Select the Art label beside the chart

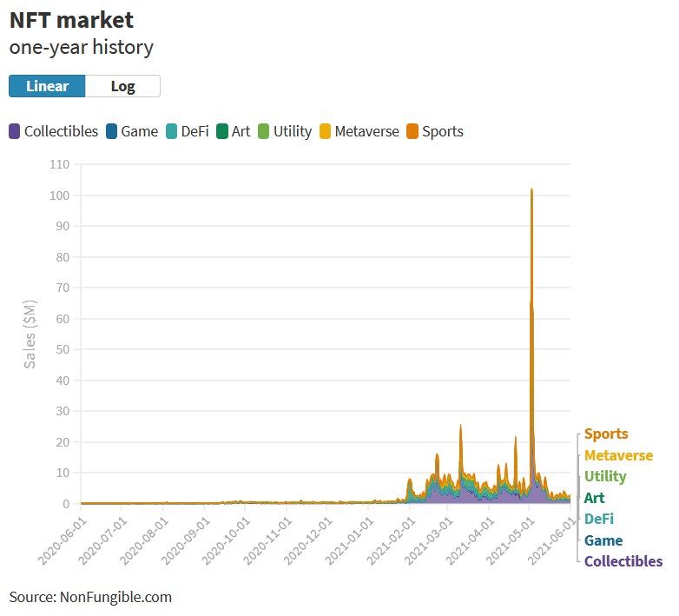(595, 498)
